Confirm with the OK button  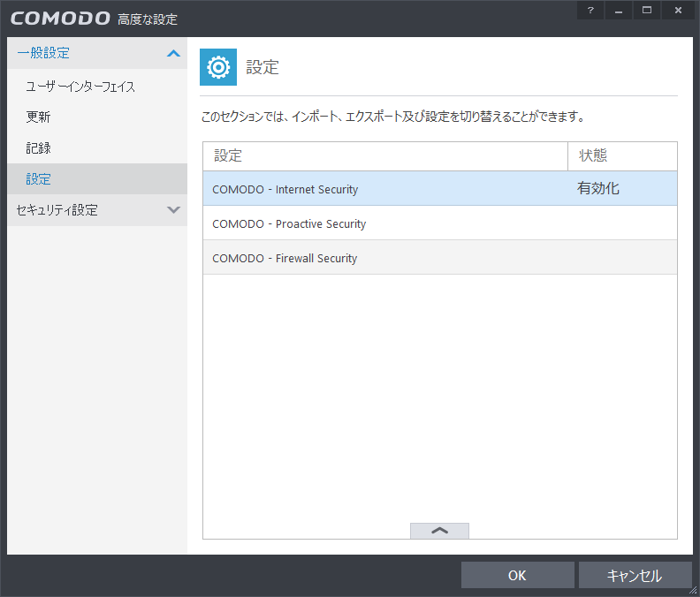tap(517, 575)
